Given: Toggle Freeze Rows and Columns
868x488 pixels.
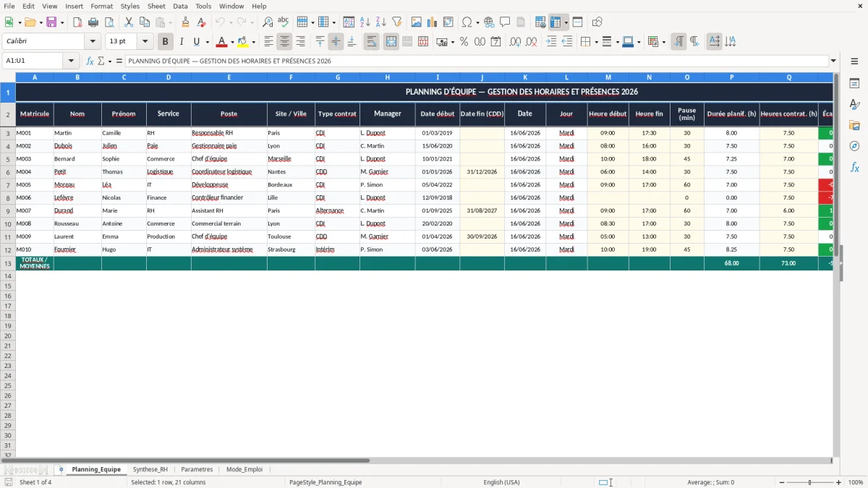Looking at the screenshot, I should click(x=556, y=22).
